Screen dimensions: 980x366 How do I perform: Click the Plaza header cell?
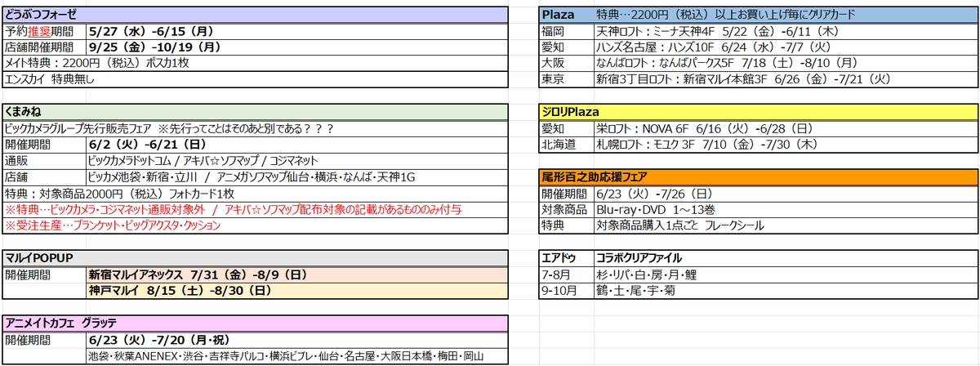[x=566, y=15]
